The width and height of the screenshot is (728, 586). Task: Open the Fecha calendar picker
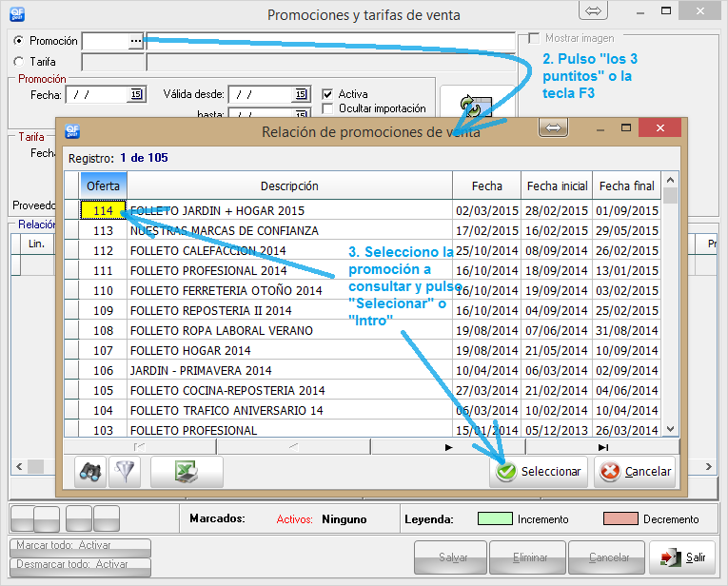click(x=136, y=94)
